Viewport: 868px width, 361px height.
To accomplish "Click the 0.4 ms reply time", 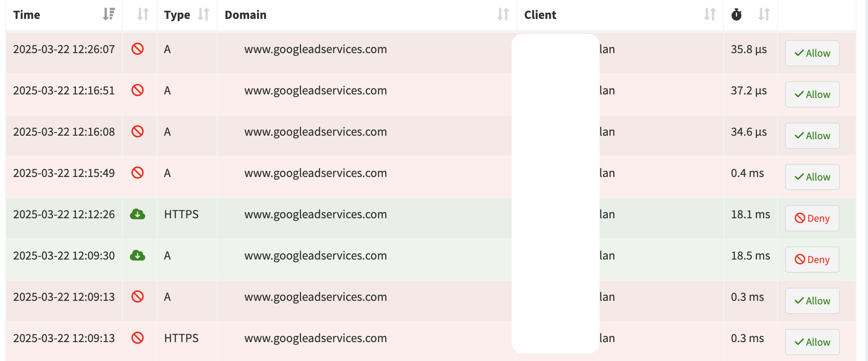I will [747, 173].
